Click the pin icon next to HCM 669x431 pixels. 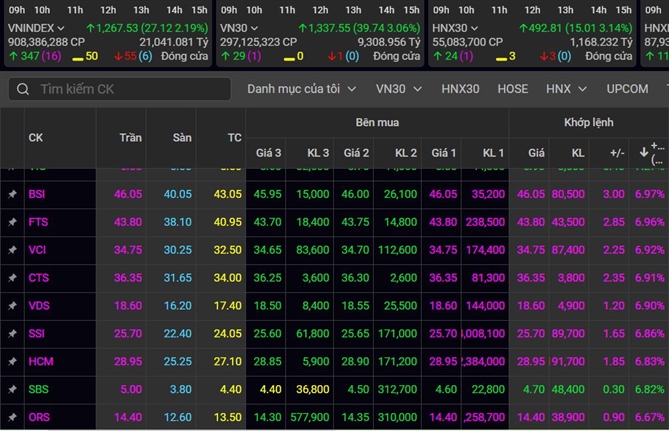(x=12, y=360)
